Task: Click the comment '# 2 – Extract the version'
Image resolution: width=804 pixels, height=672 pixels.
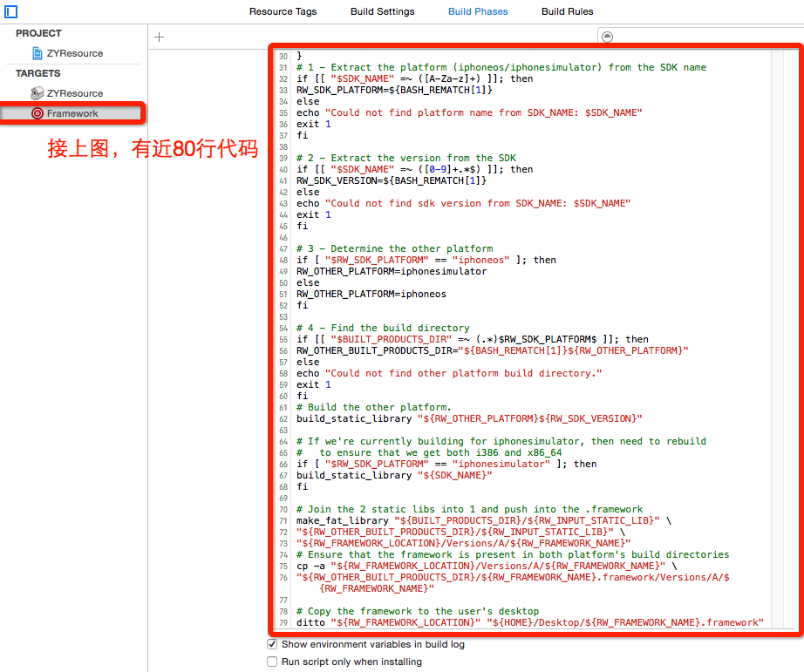Action: (406, 158)
